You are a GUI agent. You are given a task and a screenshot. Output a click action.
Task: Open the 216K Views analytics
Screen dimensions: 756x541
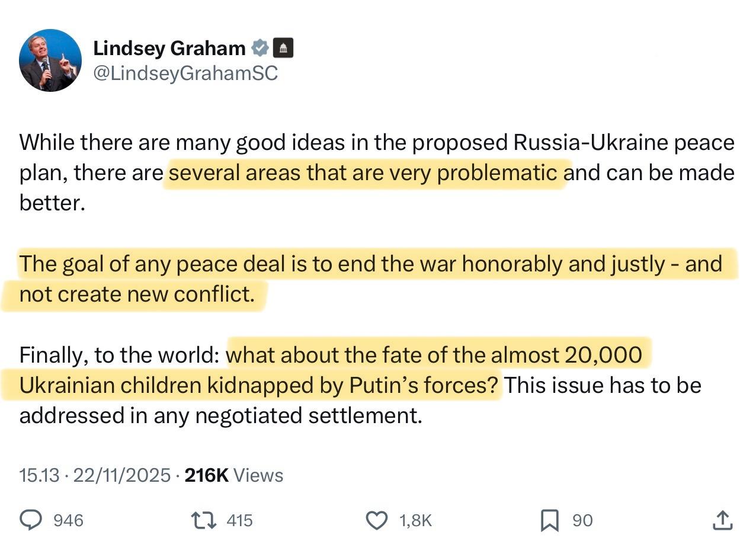pyautogui.click(x=234, y=475)
